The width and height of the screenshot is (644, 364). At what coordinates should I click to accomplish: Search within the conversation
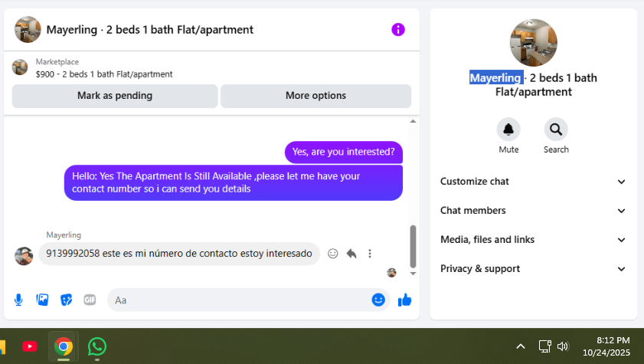click(556, 130)
